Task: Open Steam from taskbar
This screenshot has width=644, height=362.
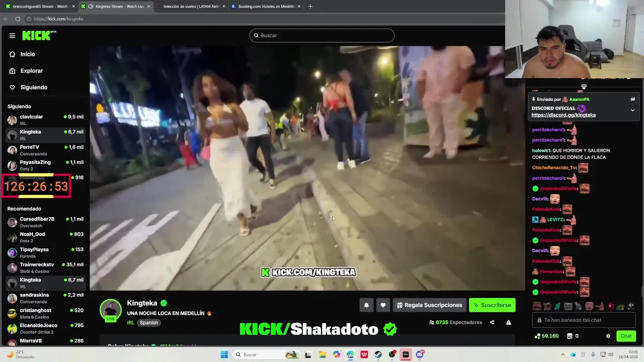Action: click(378, 354)
